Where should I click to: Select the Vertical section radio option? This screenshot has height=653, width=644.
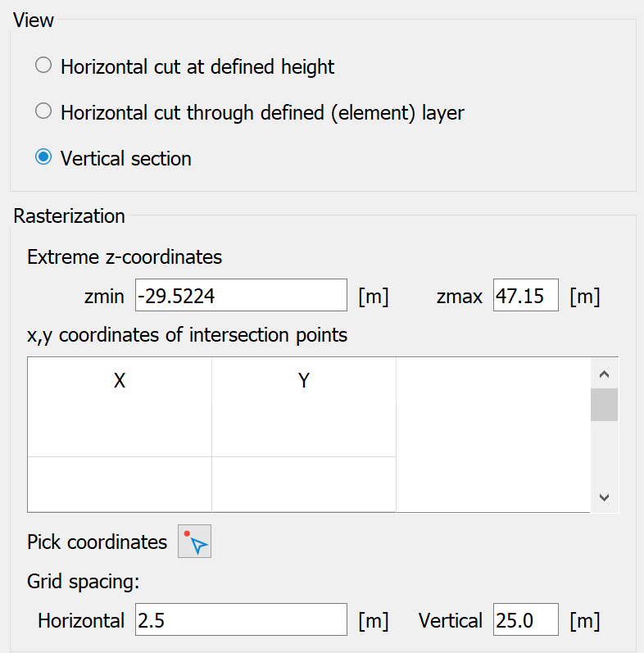(x=43, y=157)
